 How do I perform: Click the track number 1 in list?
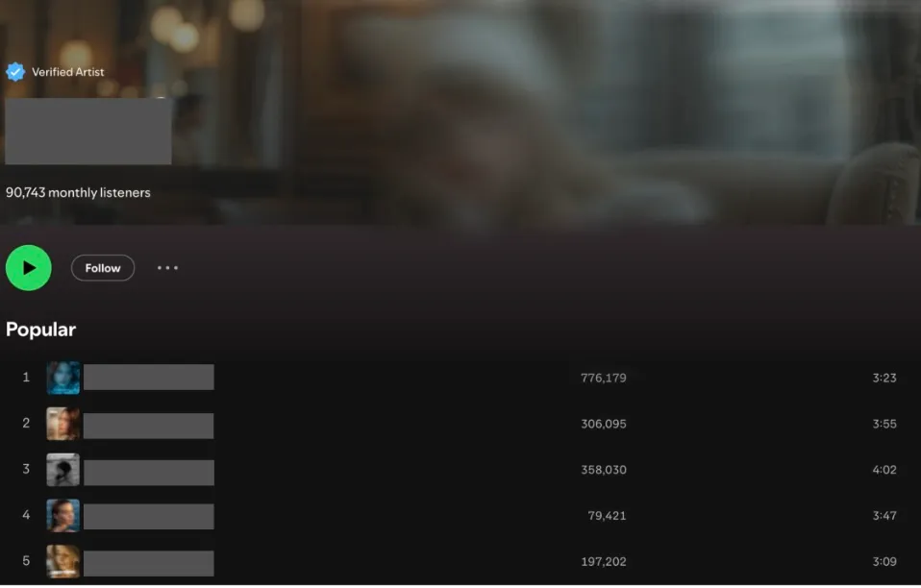(26, 377)
